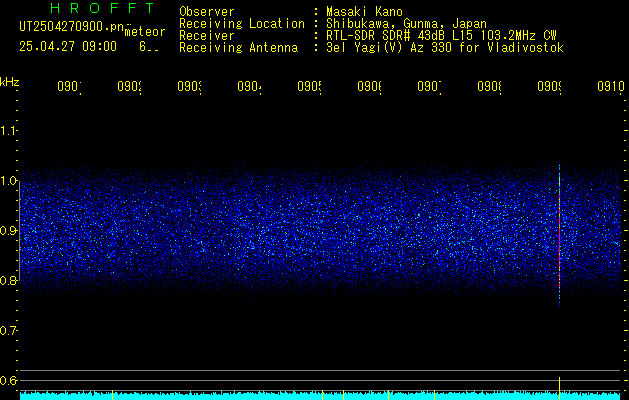
Task: Click the yellow spike marker below the 0909 echo
Action: [x=559, y=388]
